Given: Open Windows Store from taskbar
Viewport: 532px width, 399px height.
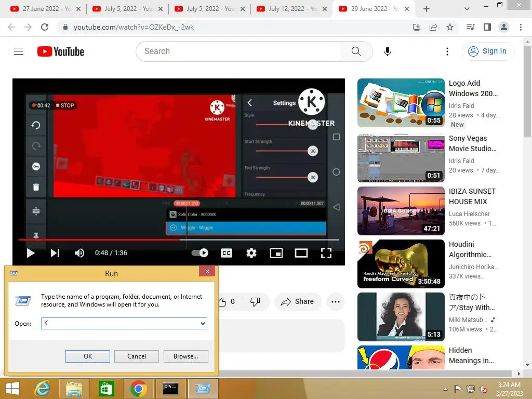Looking at the screenshot, I should point(106,389).
